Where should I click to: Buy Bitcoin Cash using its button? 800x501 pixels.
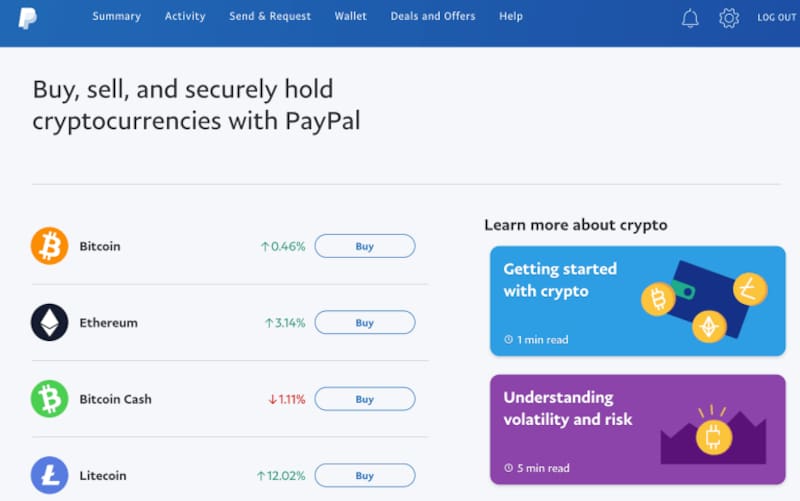[x=364, y=399]
